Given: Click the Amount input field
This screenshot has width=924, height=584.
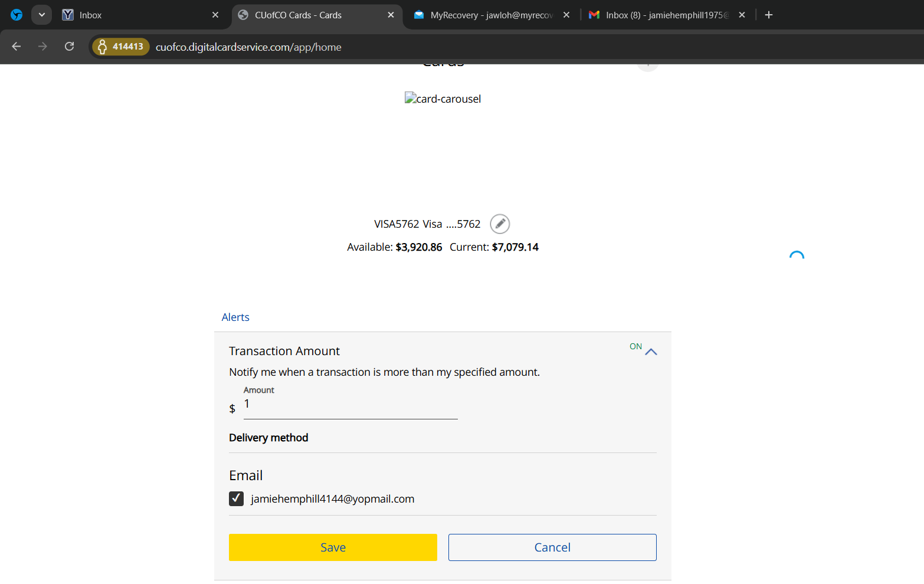Looking at the screenshot, I should point(350,405).
